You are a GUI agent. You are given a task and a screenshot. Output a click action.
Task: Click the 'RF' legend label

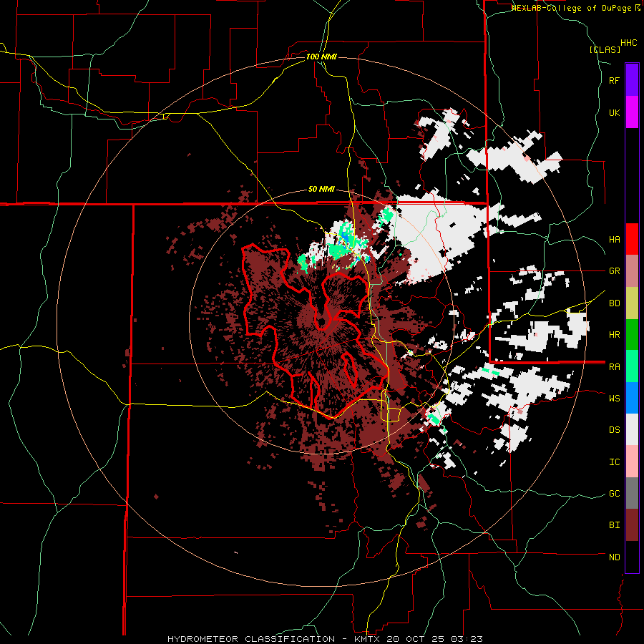coord(614,80)
